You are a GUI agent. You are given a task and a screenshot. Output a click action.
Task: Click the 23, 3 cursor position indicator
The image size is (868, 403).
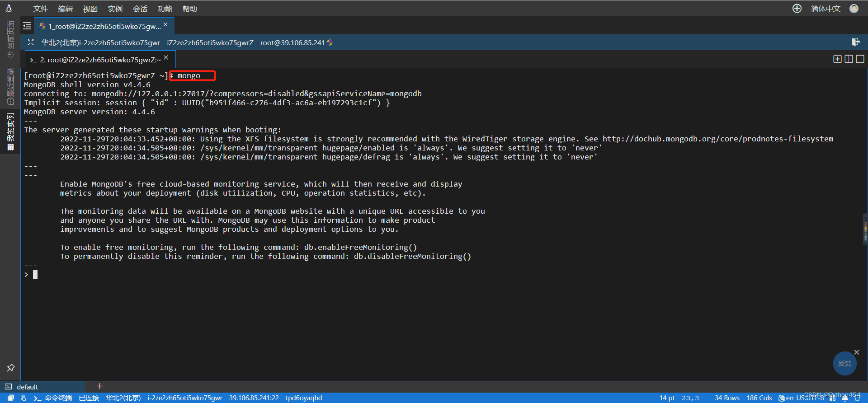[x=690, y=398]
